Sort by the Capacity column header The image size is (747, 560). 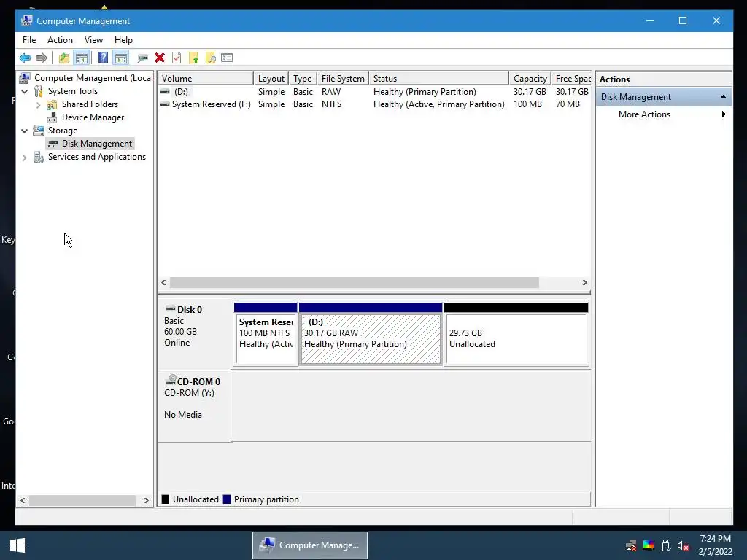tap(530, 79)
